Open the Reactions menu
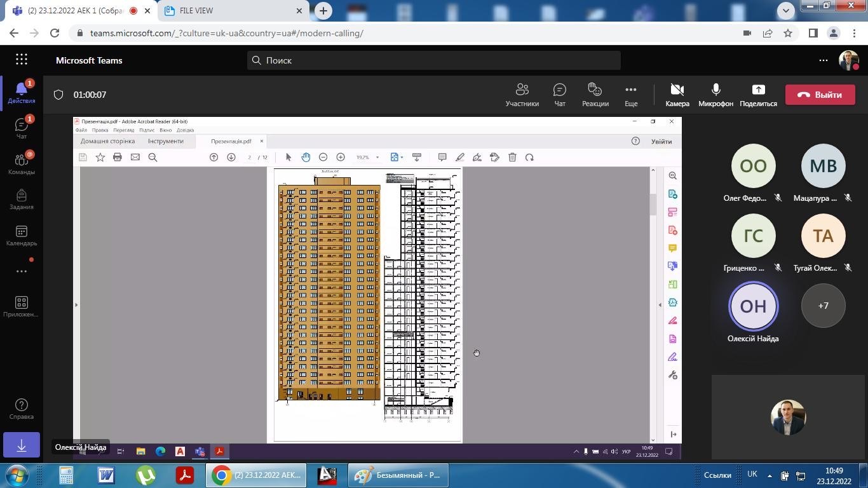This screenshot has width=868, height=488. (595, 95)
